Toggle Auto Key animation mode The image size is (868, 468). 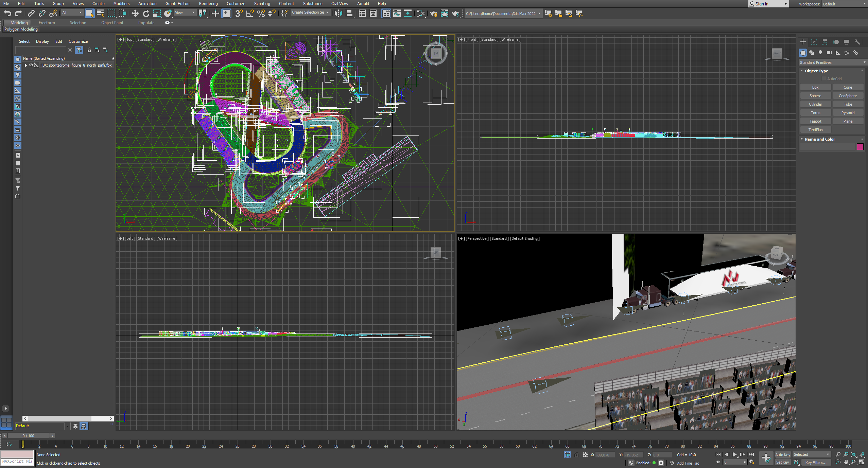coord(782,454)
